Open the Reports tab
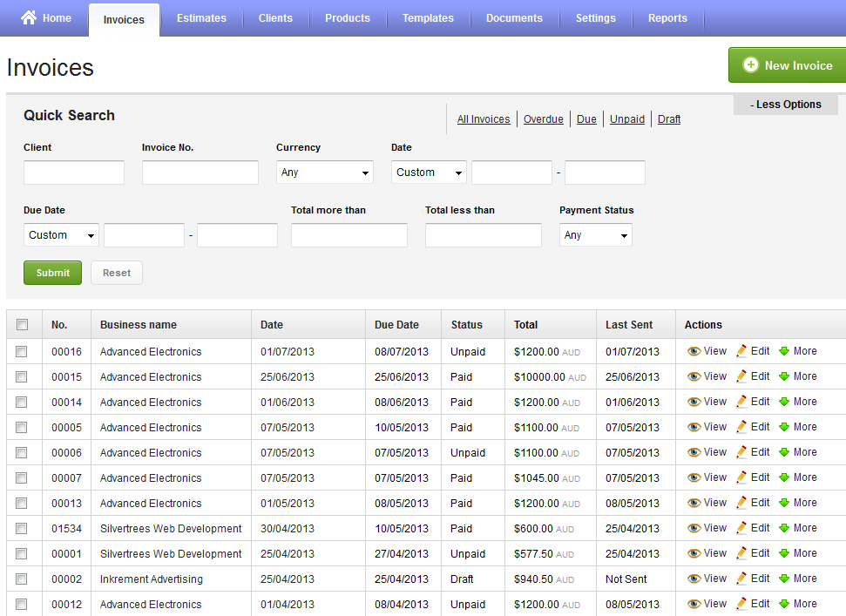846x616 pixels. (667, 18)
